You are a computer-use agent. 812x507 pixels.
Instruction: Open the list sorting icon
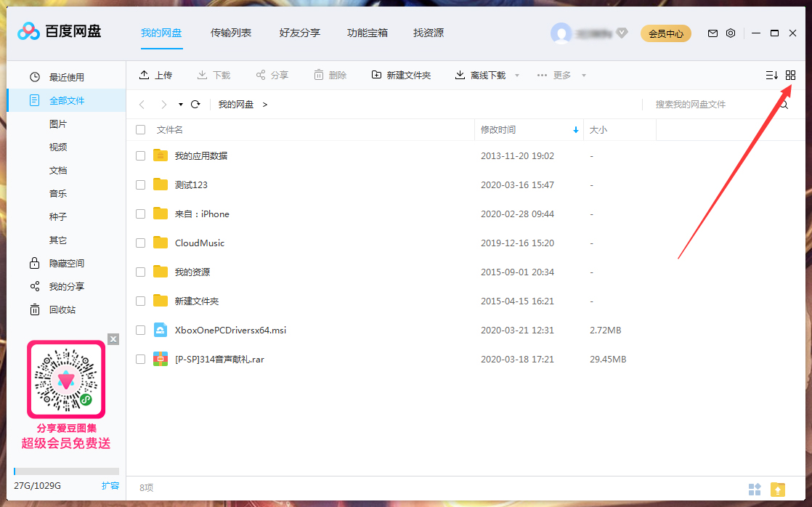(771, 75)
